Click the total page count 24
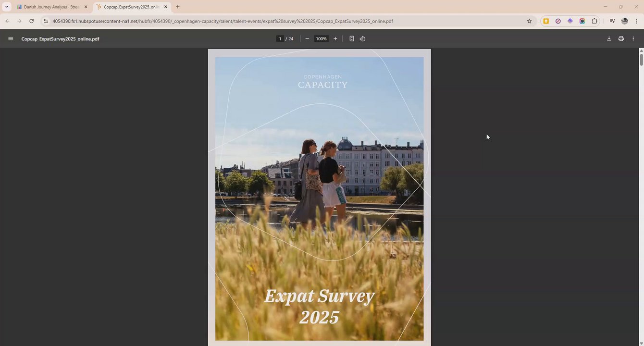 coord(291,39)
